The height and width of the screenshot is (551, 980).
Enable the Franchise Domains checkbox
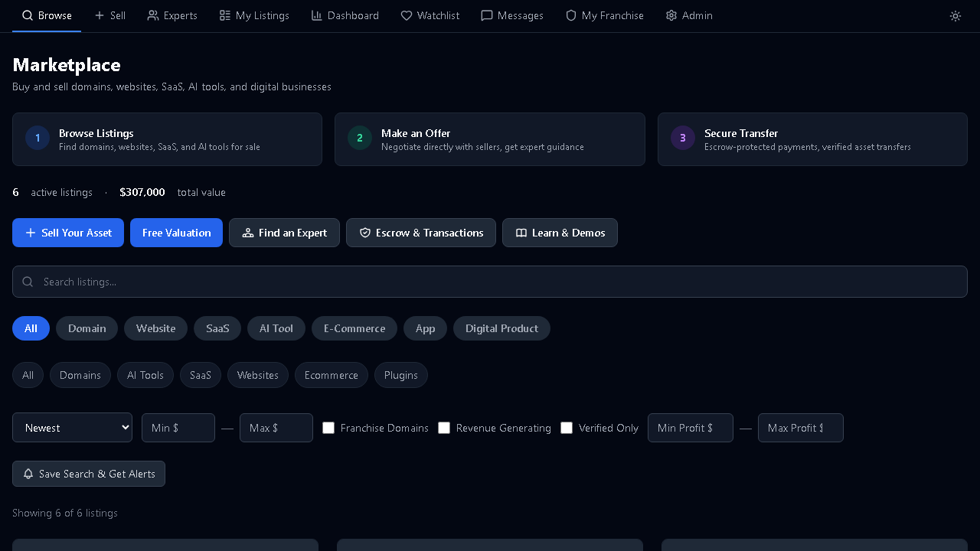coord(328,428)
